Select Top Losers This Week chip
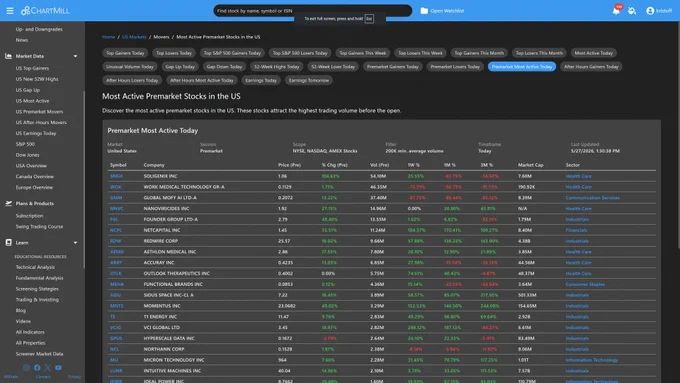This screenshot has height=383, width=680. click(x=420, y=53)
